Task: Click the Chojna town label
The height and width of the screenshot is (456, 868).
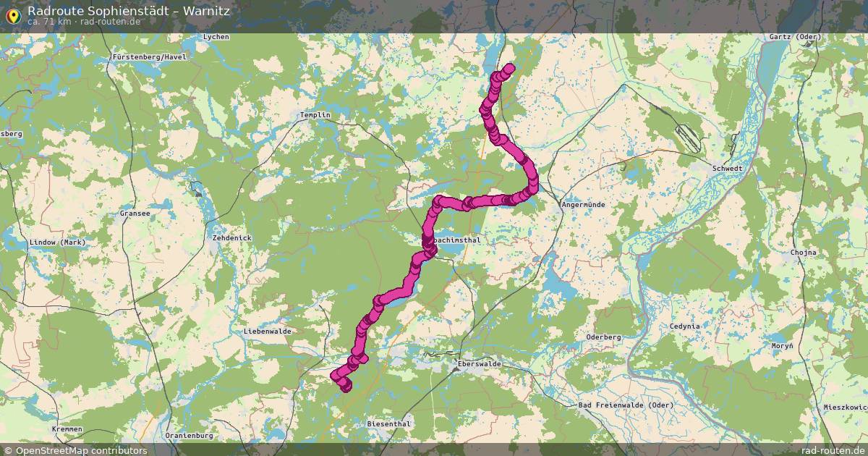Action: (803, 253)
